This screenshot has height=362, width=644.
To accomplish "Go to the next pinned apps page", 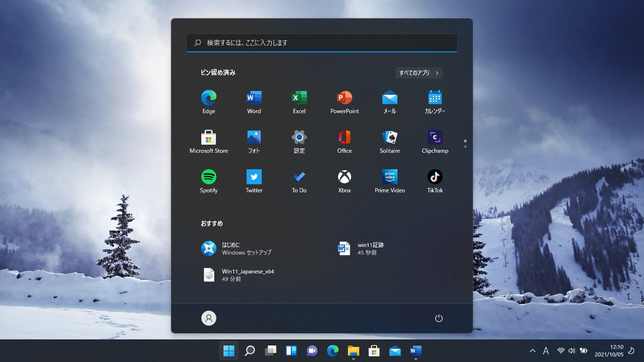I will [x=465, y=147].
